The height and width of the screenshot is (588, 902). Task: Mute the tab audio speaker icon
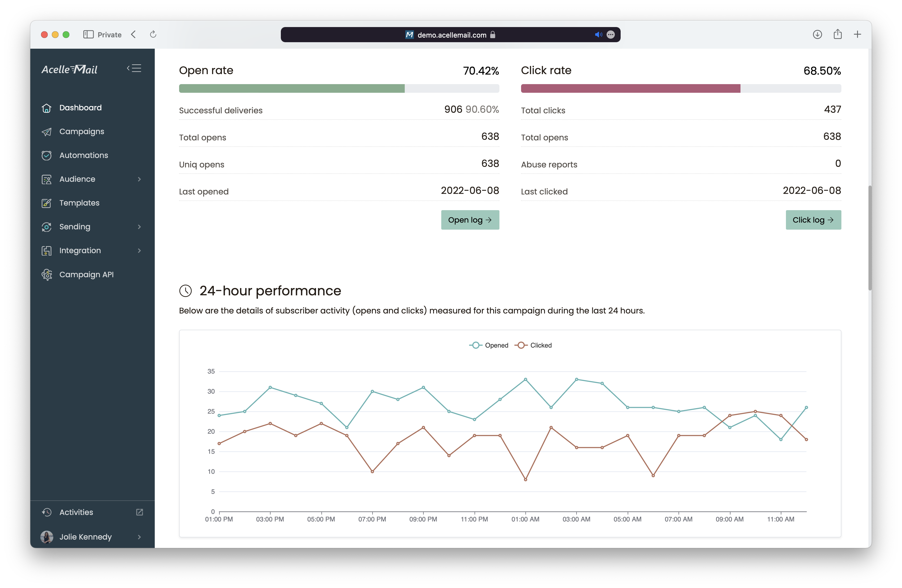pos(598,34)
